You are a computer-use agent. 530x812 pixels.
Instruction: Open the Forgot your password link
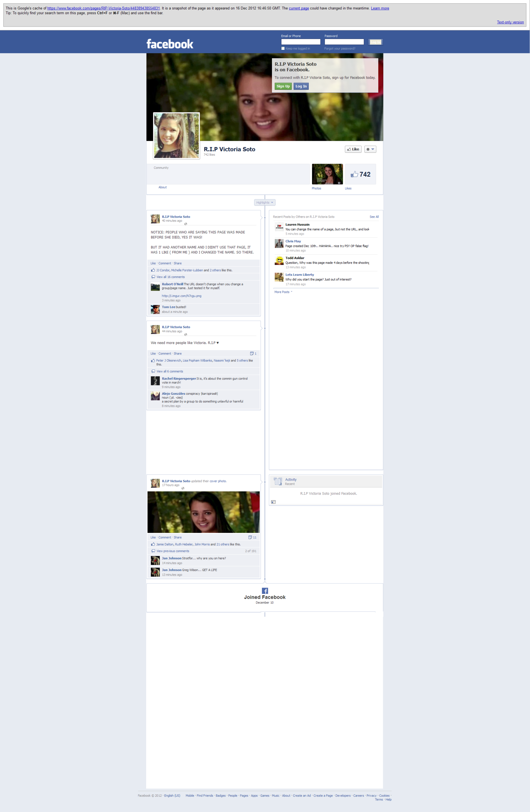340,48
